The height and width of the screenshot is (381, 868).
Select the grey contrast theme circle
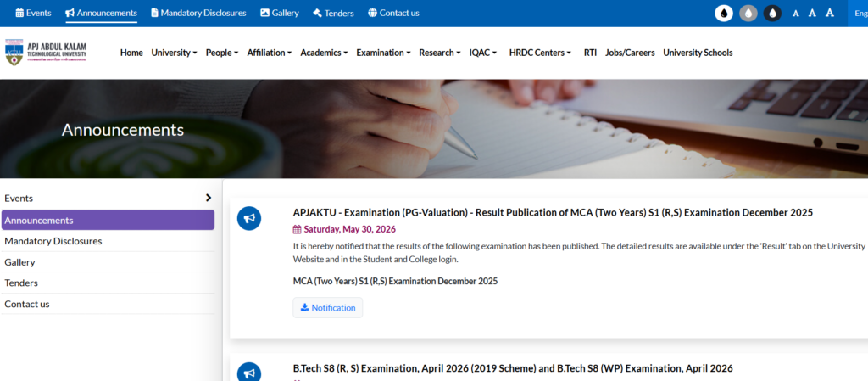[748, 13]
